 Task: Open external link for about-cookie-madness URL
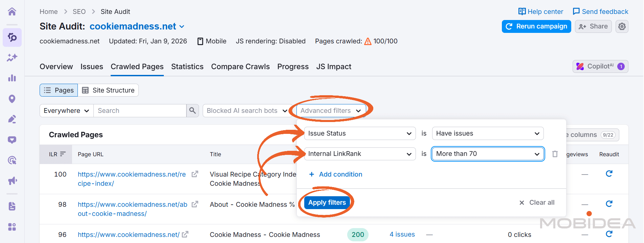tap(195, 204)
